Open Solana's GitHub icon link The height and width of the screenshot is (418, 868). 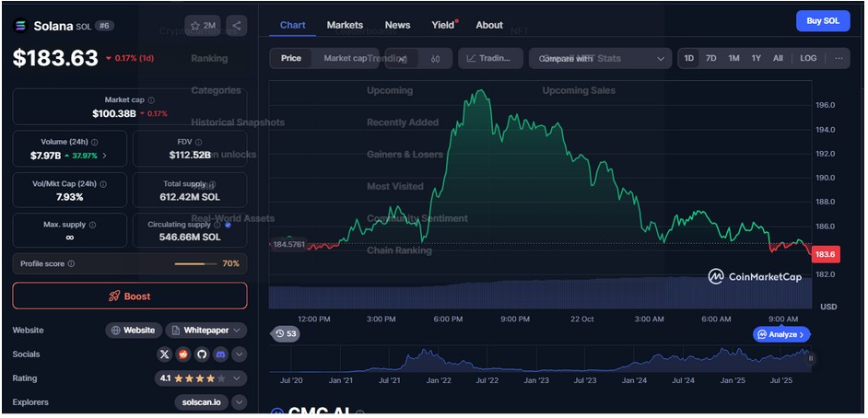201,354
